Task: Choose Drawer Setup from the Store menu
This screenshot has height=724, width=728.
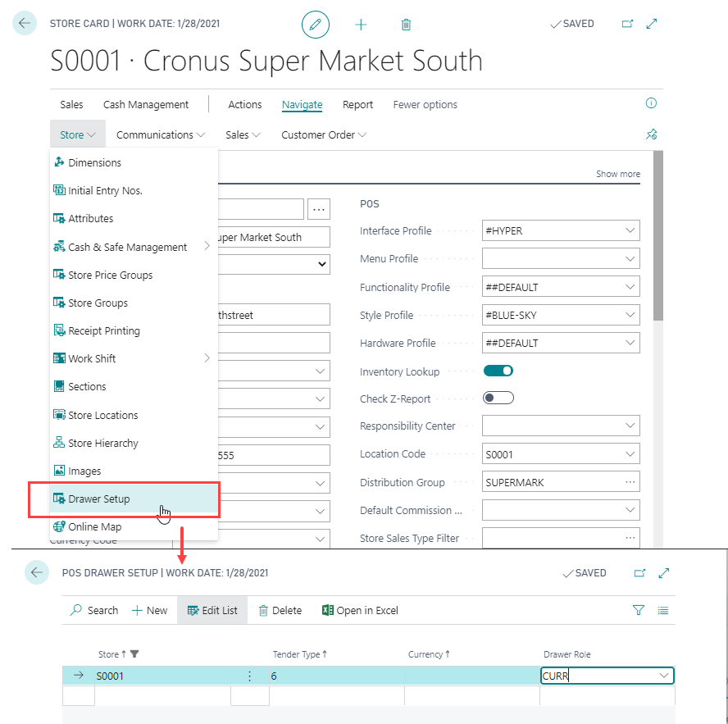Action: coord(134,499)
